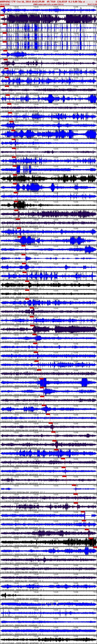
Task: Click the '(RMS noise over 6.0 s scaled 20.0 x)' note
Action: [x=48, y=4]
